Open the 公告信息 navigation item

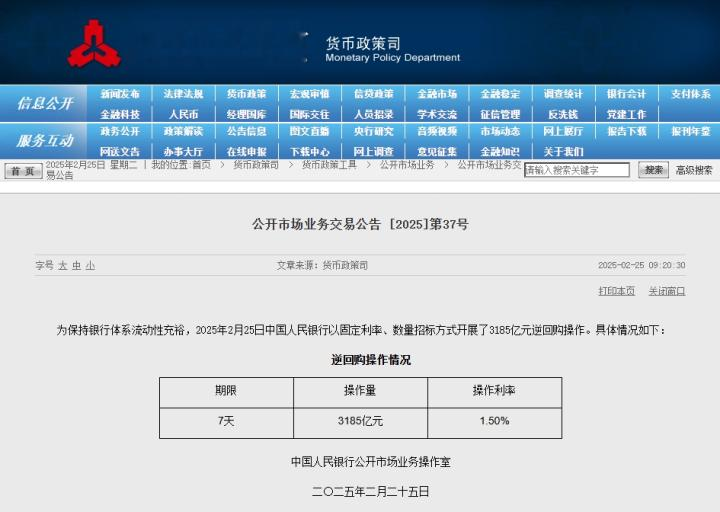click(x=247, y=131)
